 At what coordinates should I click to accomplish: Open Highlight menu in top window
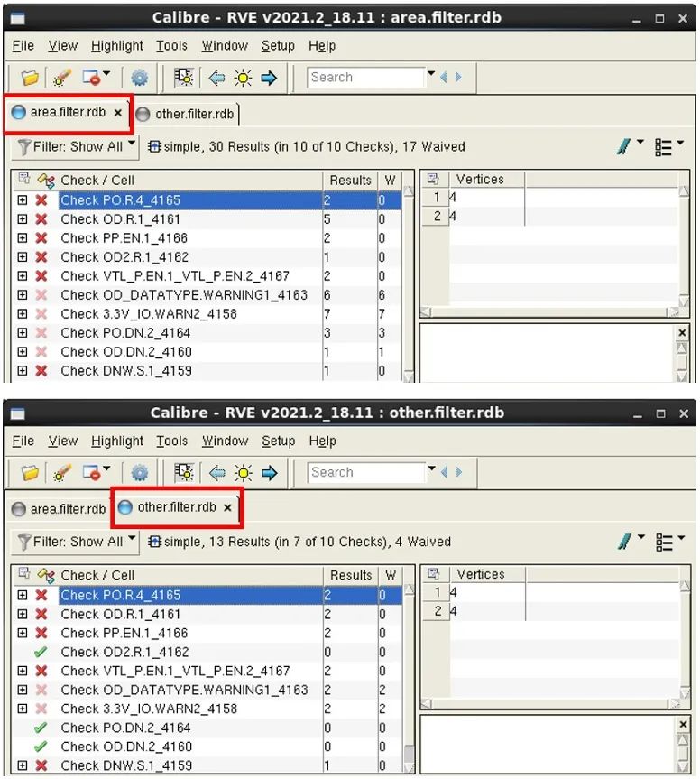pos(116,46)
